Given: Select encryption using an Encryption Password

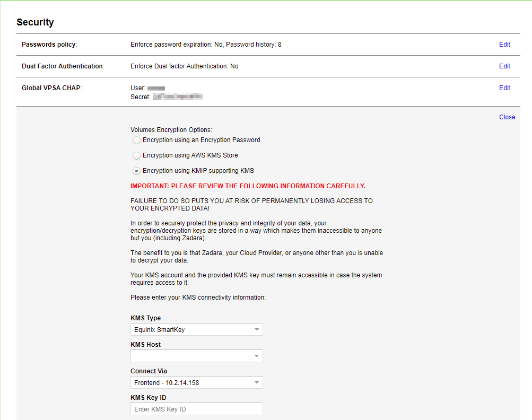Looking at the screenshot, I should click(x=136, y=140).
